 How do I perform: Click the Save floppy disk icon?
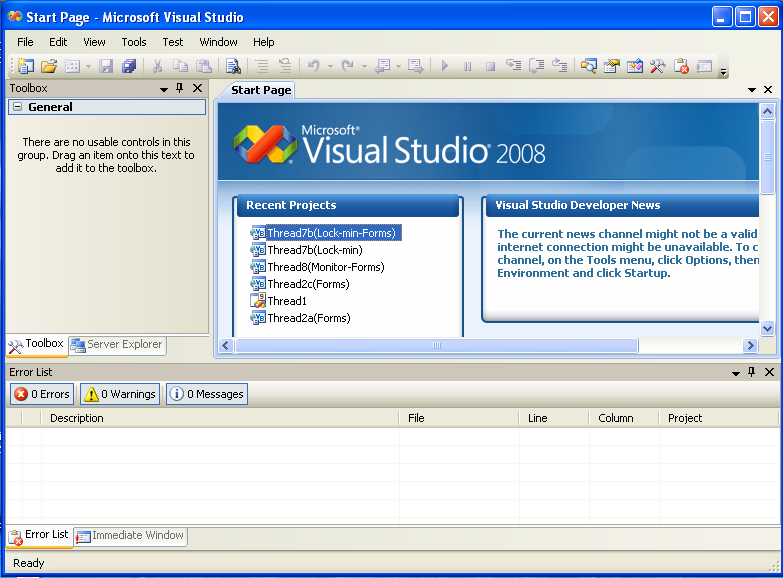pyautogui.click(x=106, y=66)
